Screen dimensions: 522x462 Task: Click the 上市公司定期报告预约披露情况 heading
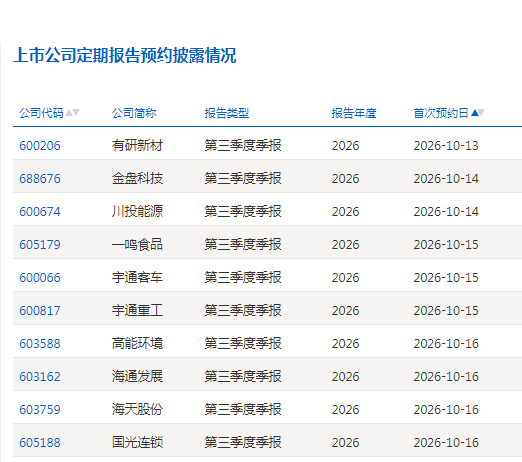pyautogui.click(x=125, y=55)
